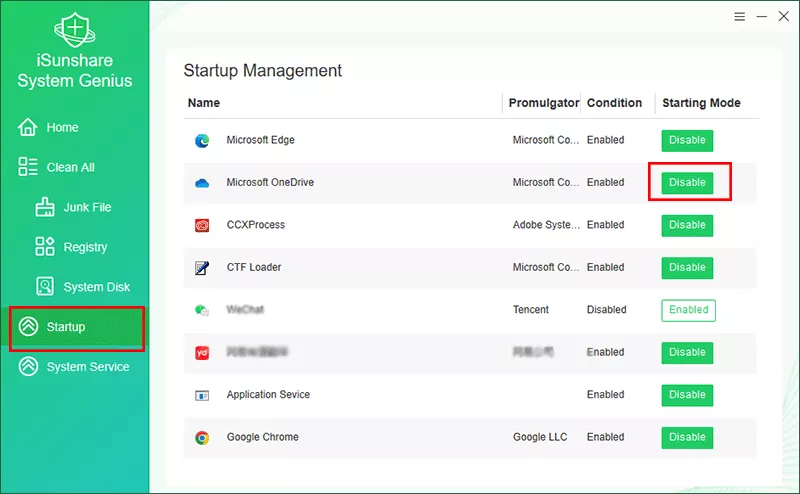Image resolution: width=800 pixels, height=494 pixels.
Task: Click the red yd app icon
Action: [x=202, y=352]
